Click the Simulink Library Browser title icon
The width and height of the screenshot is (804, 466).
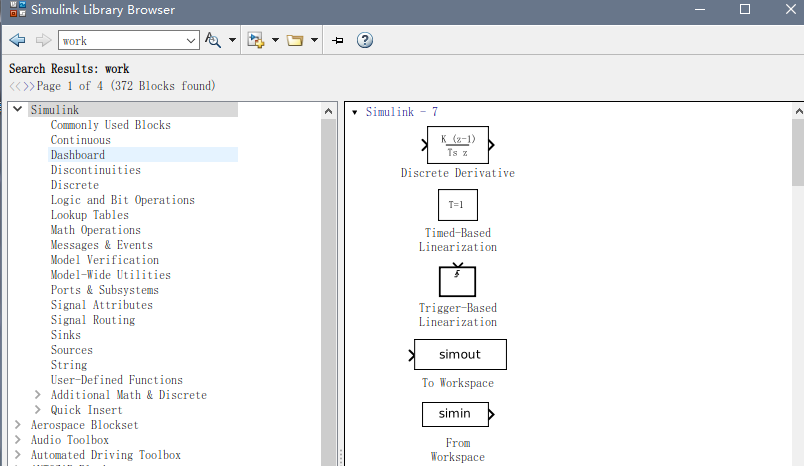pyautogui.click(x=17, y=9)
